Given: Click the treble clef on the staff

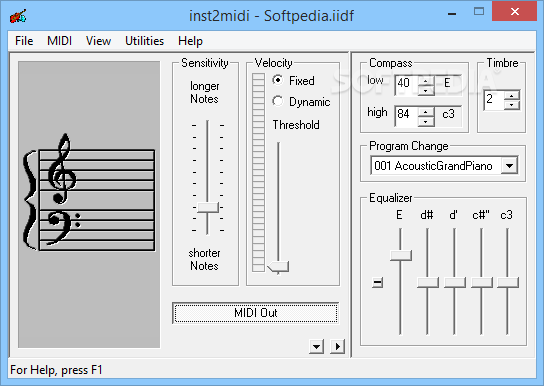Looking at the screenshot, I should click(x=62, y=169).
